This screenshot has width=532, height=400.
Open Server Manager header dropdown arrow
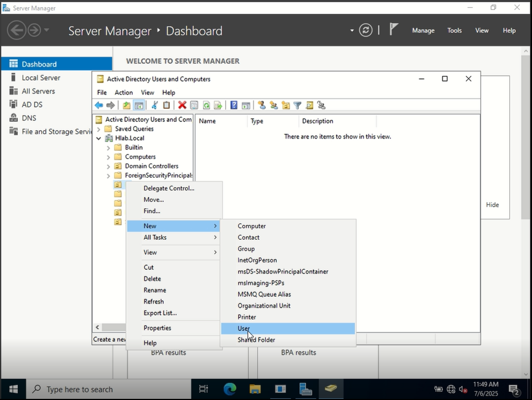tap(352, 30)
